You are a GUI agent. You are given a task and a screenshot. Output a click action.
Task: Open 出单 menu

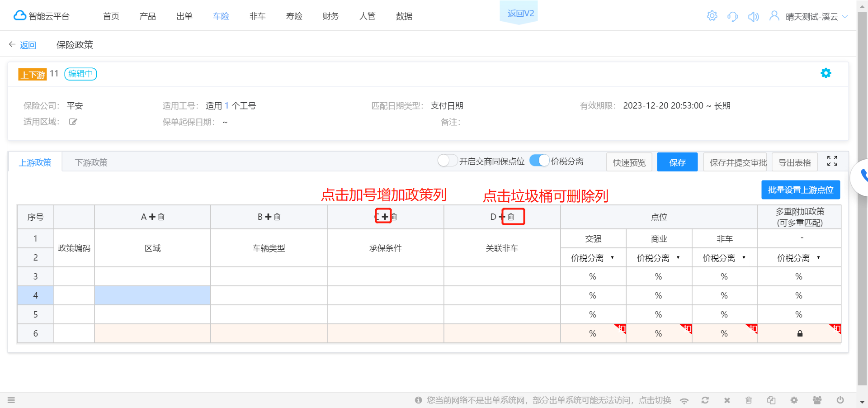pos(184,16)
